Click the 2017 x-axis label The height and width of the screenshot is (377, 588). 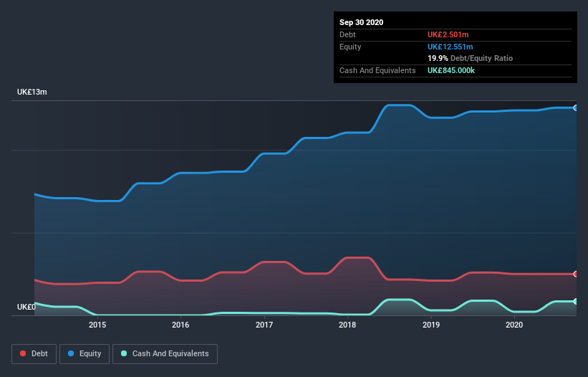tap(264, 325)
